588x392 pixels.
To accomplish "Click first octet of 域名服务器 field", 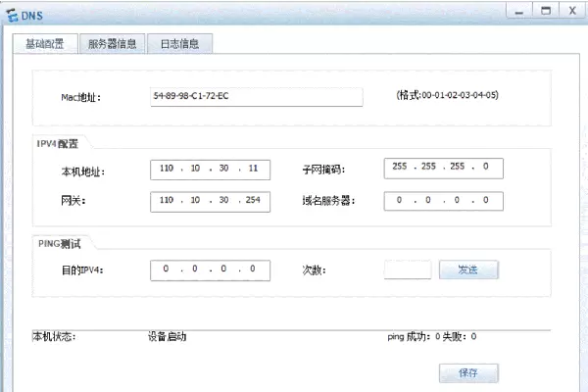I will (x=399, y=201).
